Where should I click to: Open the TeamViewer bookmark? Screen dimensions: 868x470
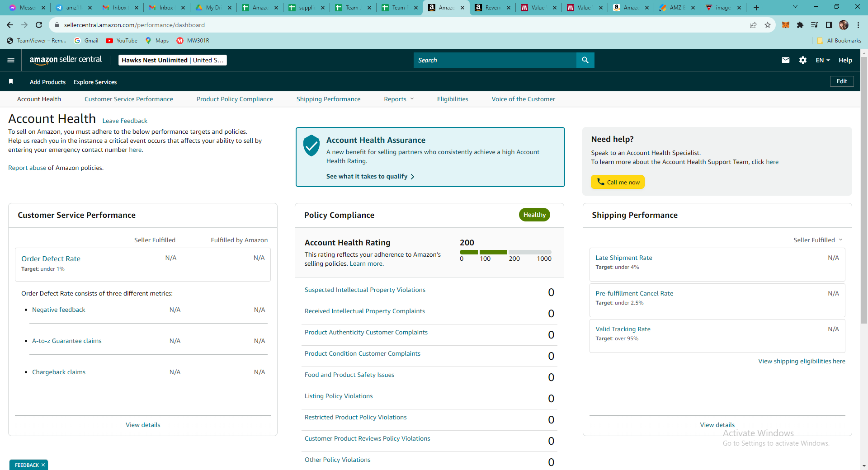click(x=37, y=41)
